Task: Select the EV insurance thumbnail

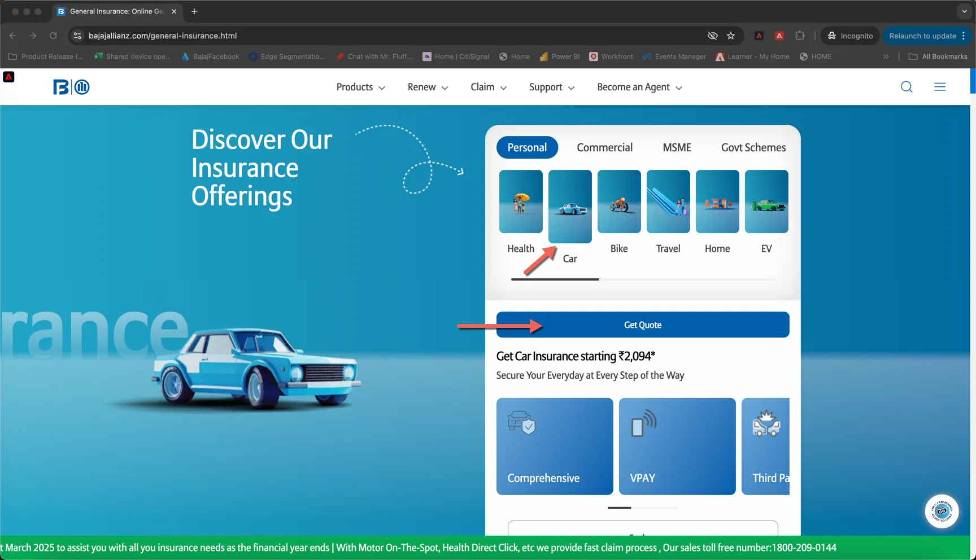Action: [766, 202]
